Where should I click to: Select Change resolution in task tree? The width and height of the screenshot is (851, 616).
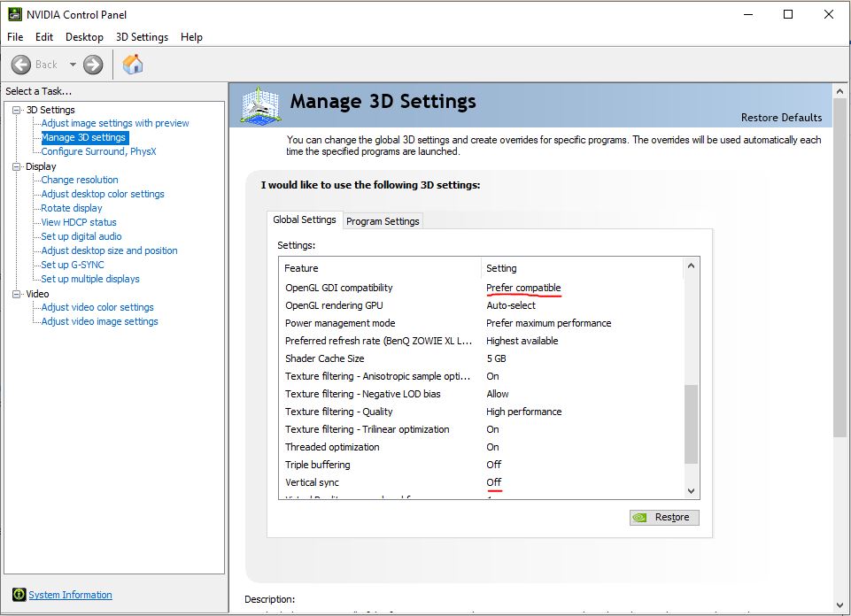(80, 180)
